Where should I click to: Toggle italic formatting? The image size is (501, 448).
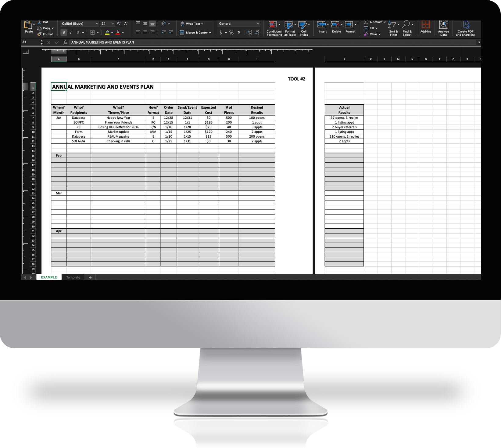click(71, 32)
